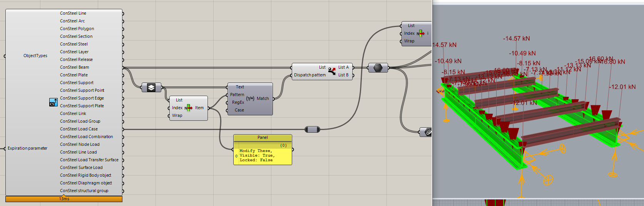Select the ConSteel Load Combination output

87,137
